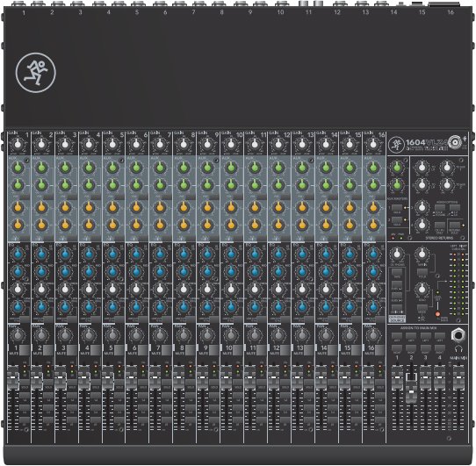The height and width of the screenshot is (466, 476).
Task: Click channel 5 lower green aux knob
Action: [112, 185]
